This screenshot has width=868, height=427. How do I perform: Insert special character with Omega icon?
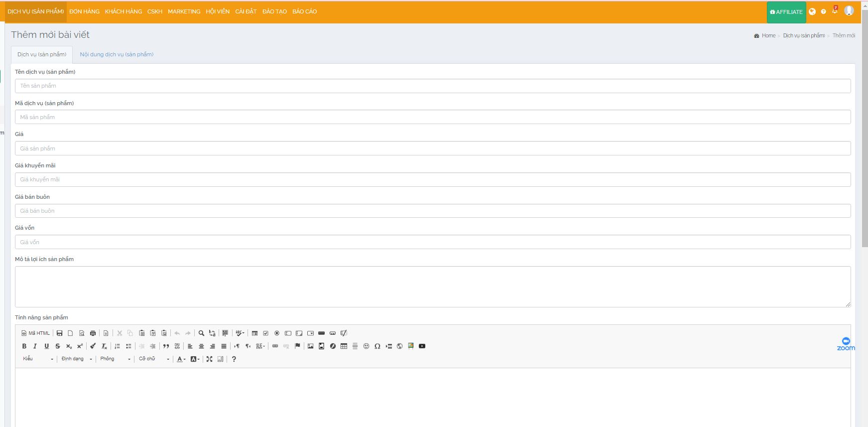pyautogui.click(x=377, y=346)
